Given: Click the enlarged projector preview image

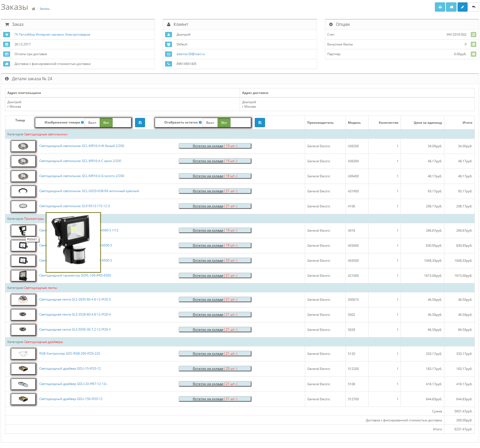Looking at the screenshot, I should point(73,242).
